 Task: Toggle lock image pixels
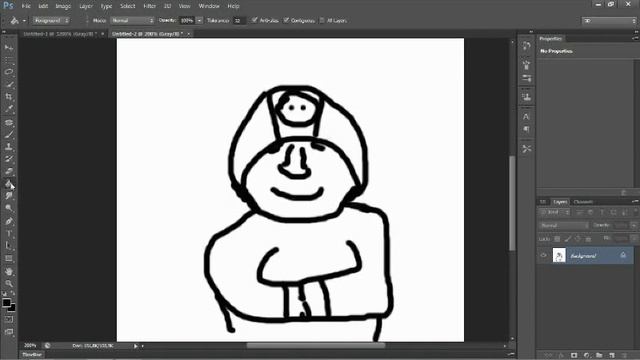click(x=568, y=239)
